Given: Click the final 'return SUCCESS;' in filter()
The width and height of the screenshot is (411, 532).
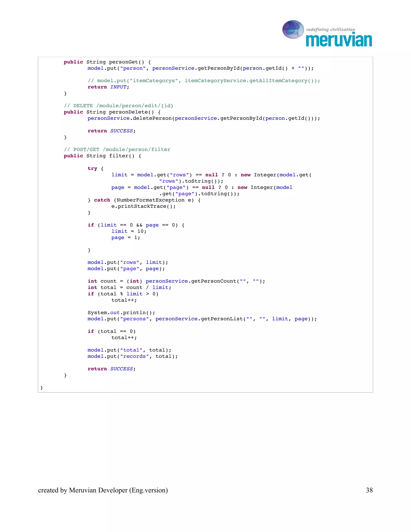Looking at the screenshot, I should pos(112,369).
